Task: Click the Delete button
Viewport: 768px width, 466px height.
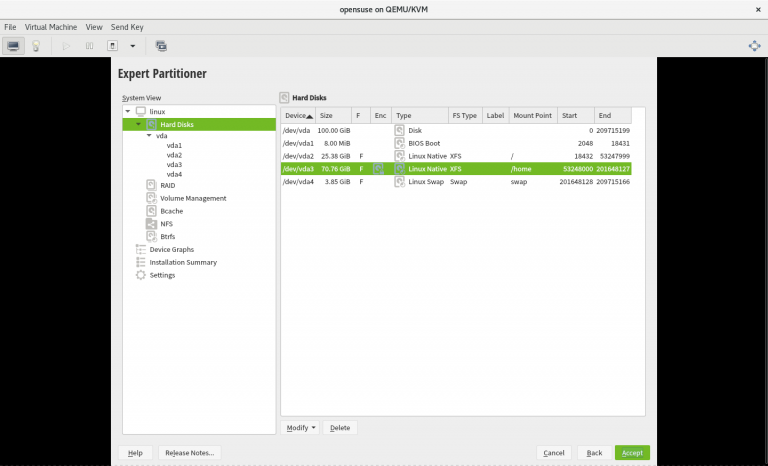Action: pyautogui.click(x=340, y=427)
